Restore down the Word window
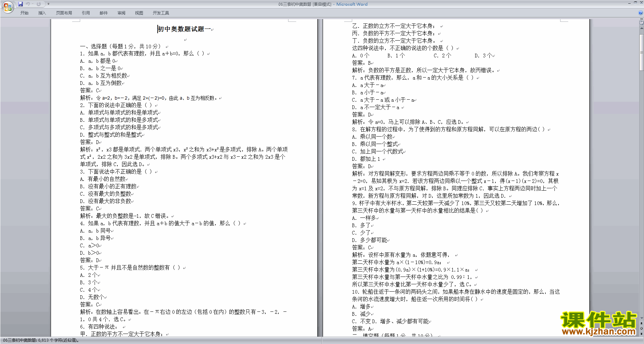Screen dimensions: 644x344 pos(635,3)
